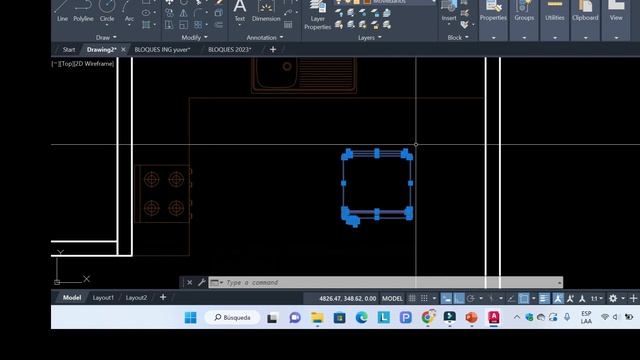Open File Explorer from taskbar
Viewport: 640px width, 360px height.
coord(317,318)
